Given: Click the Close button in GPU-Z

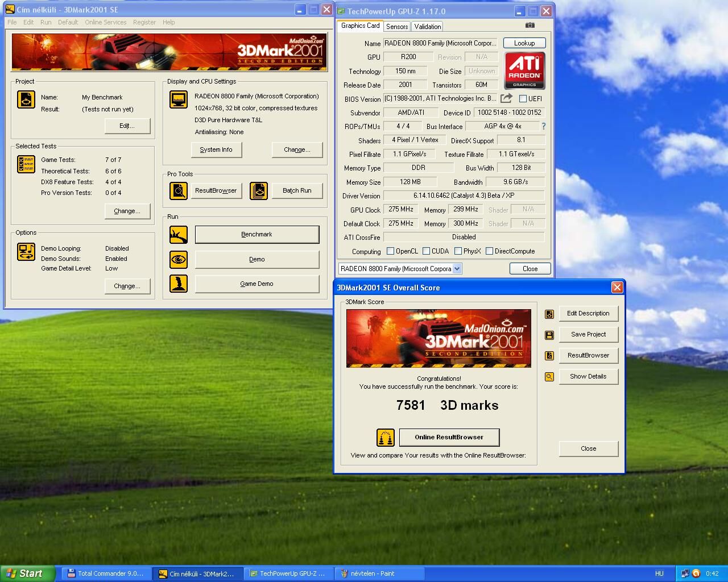Looking at the screenshot, I should pos(530,268).
